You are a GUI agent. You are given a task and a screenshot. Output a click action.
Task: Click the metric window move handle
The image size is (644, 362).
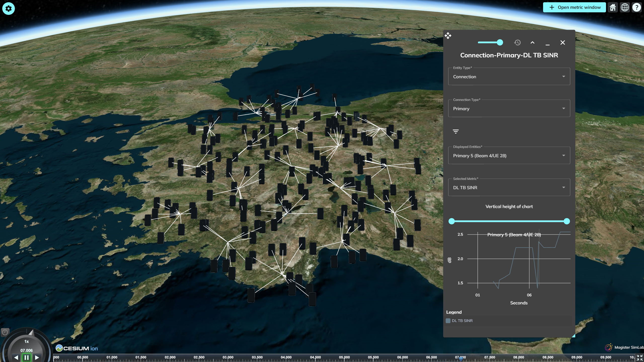coord(448,35)
